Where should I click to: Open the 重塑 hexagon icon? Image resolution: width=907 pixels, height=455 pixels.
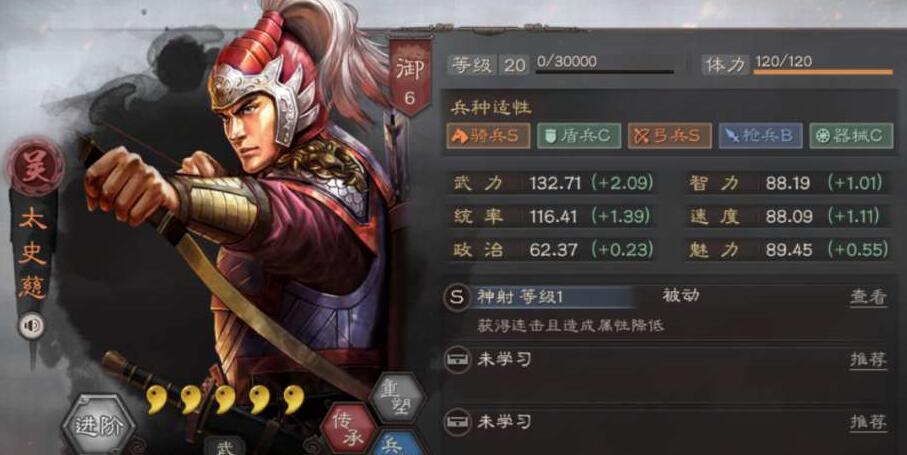pos(397,398)
